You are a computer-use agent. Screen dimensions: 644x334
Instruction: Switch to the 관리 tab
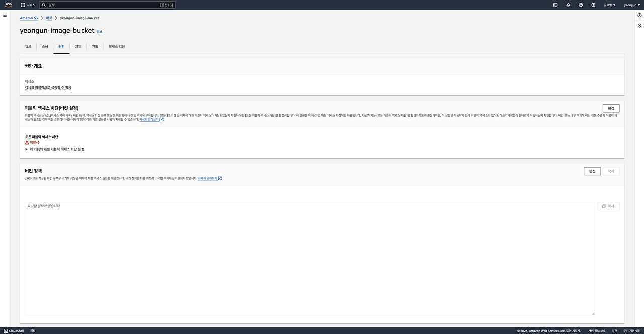pyautogui.click(x=95, y=47)
